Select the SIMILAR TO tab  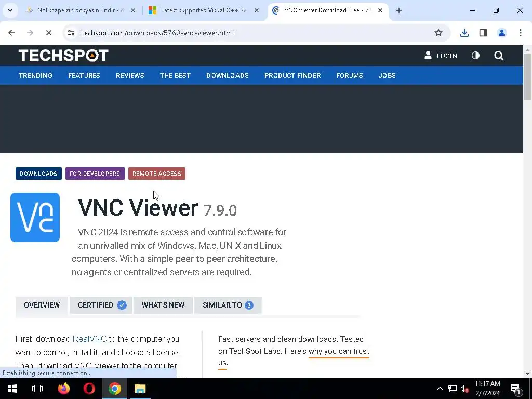[228, 305]
